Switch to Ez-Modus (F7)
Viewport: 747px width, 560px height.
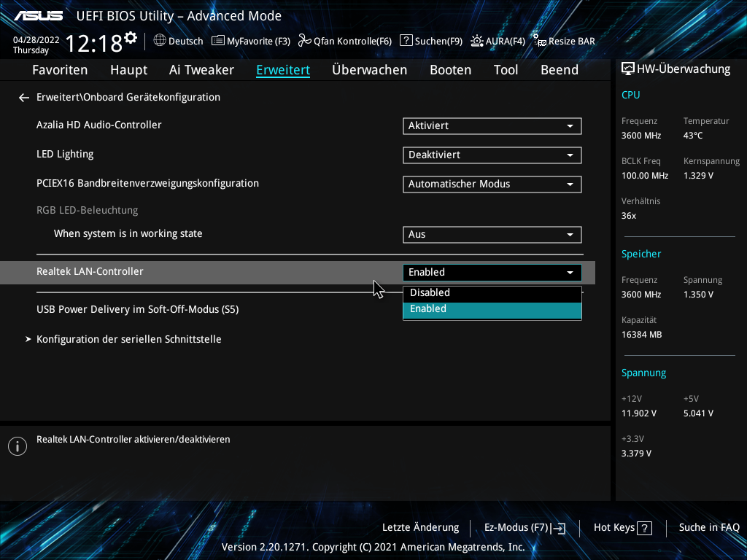coord(525,528)
